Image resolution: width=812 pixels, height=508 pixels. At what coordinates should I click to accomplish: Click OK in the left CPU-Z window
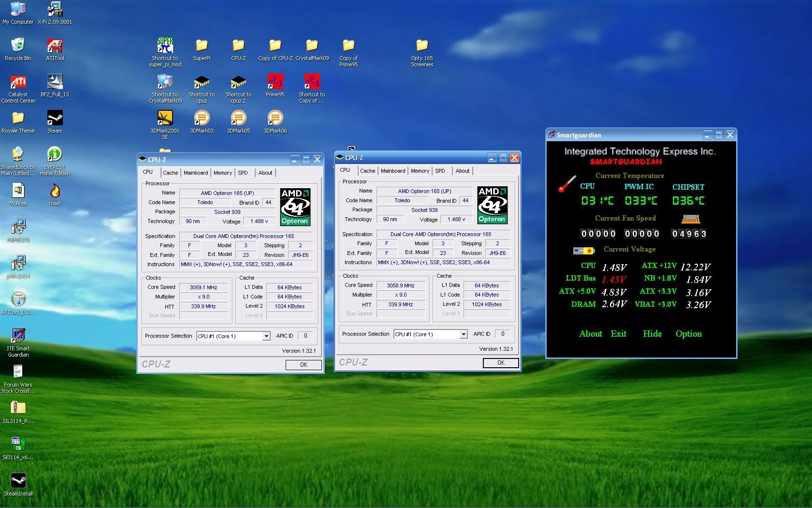[304, 365]
